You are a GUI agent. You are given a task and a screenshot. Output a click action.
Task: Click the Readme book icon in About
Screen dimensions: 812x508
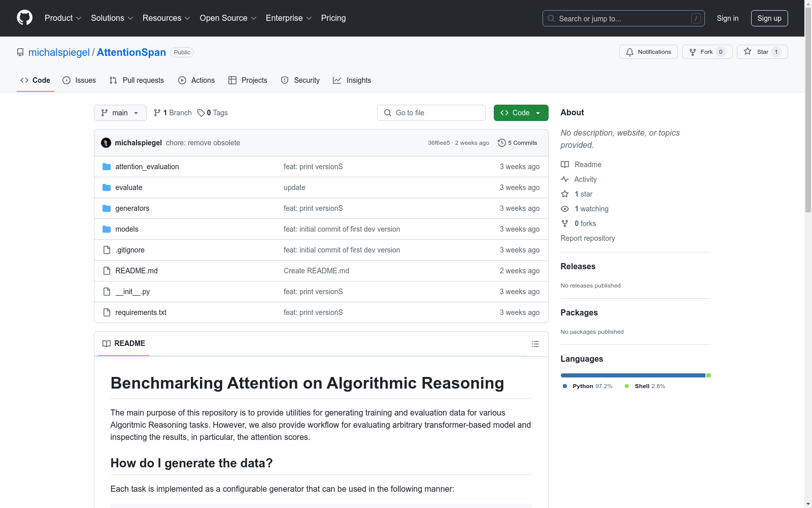coord(565,165)
